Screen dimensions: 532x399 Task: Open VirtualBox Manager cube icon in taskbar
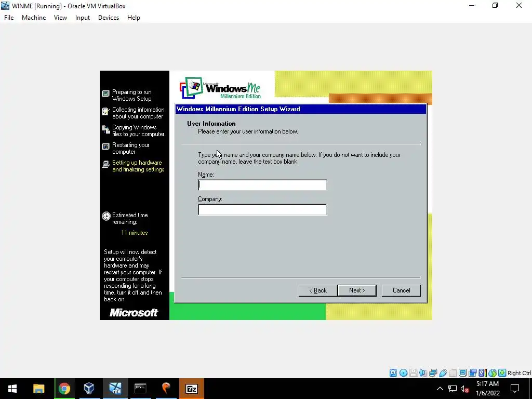[89, 389]
